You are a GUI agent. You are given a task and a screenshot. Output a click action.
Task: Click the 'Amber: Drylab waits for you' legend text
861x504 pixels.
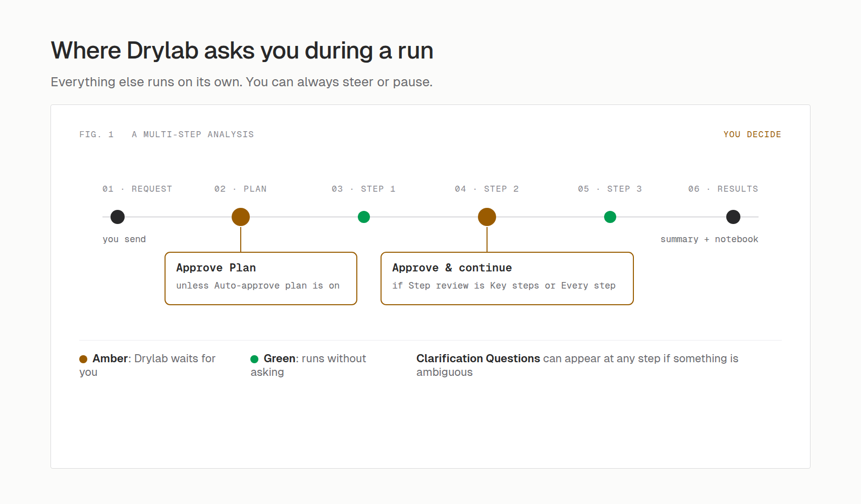coord(147,365)
